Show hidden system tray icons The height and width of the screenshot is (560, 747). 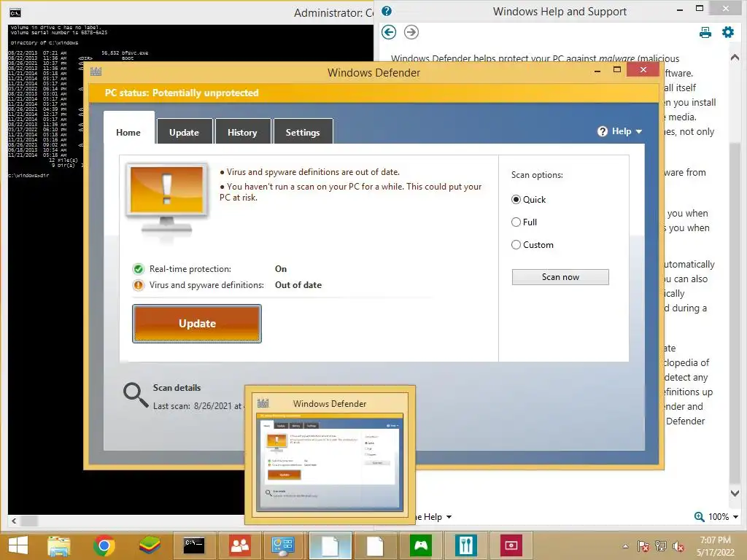[625, 546]
